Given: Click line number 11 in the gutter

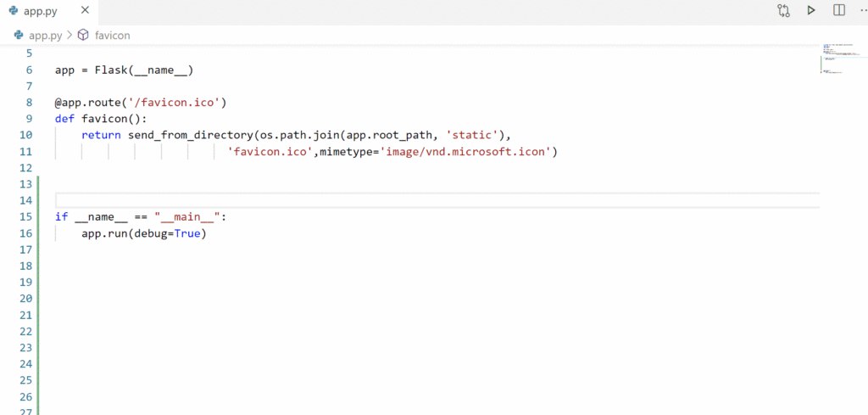Looking at the screenshot, I should tap(26, 151).
